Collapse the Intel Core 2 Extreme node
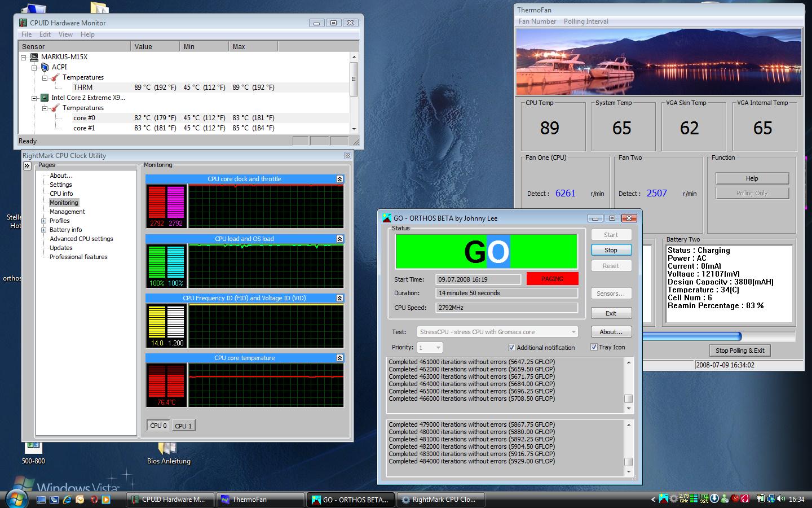The height and width of the screenshot is (508, 812). pos(34,98)
